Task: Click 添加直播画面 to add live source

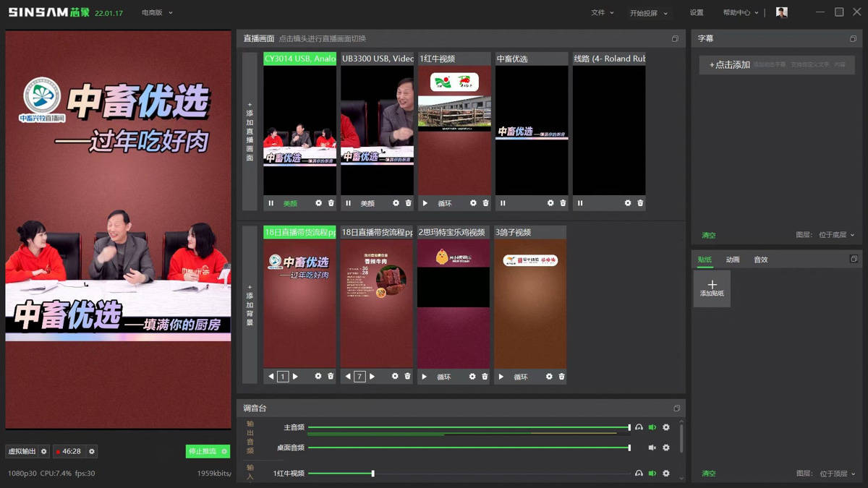Action: click(x=250, y=132)
